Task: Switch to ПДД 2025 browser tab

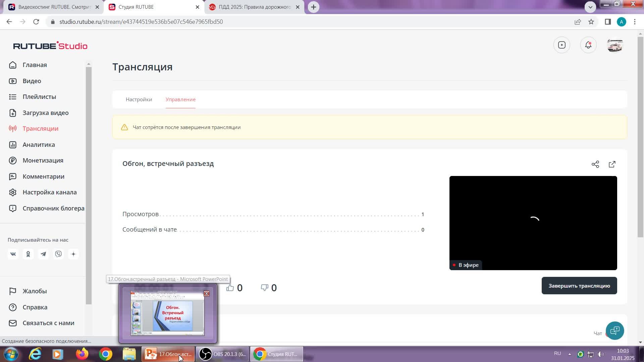Action: click(x=254, y=7)
